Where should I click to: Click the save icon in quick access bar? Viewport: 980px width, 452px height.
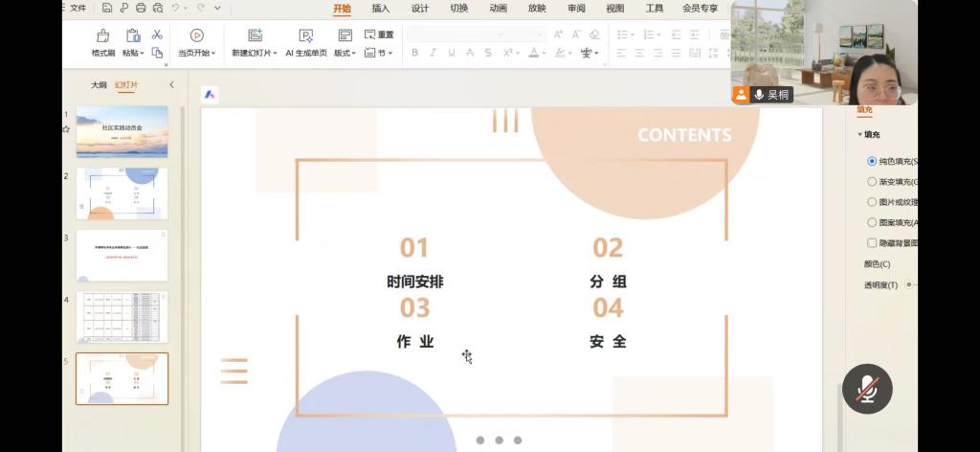click(107, 8)
